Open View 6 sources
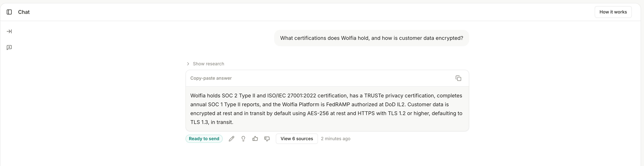Viewport: 644px width, 166px height. (x=297, y=139)
